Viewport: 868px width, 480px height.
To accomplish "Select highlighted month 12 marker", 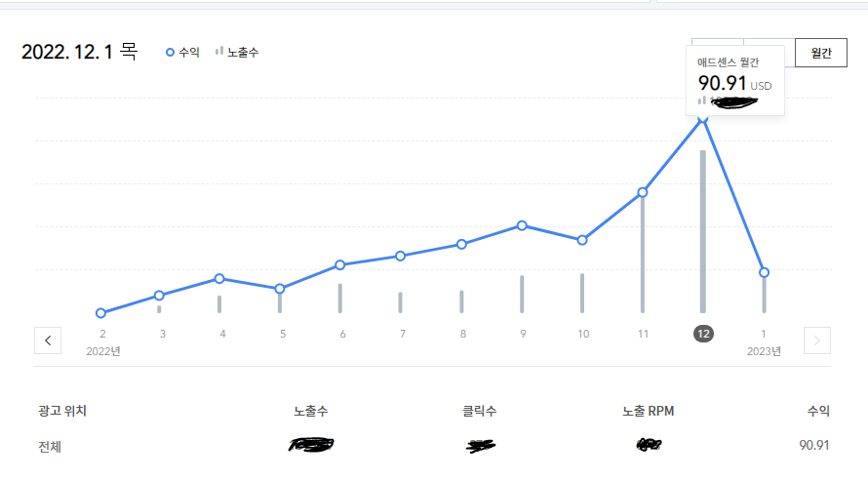I will coord(703,334).
